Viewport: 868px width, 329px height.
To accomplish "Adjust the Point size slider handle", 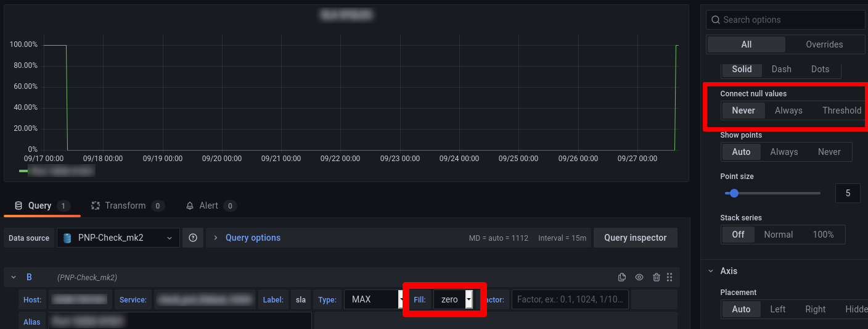I will coord(734,193).
